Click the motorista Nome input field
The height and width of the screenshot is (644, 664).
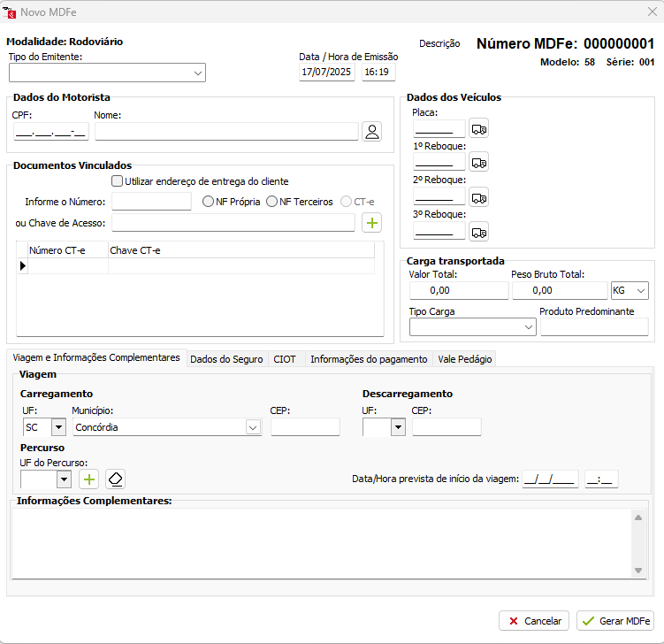click(x=226, y=132)
